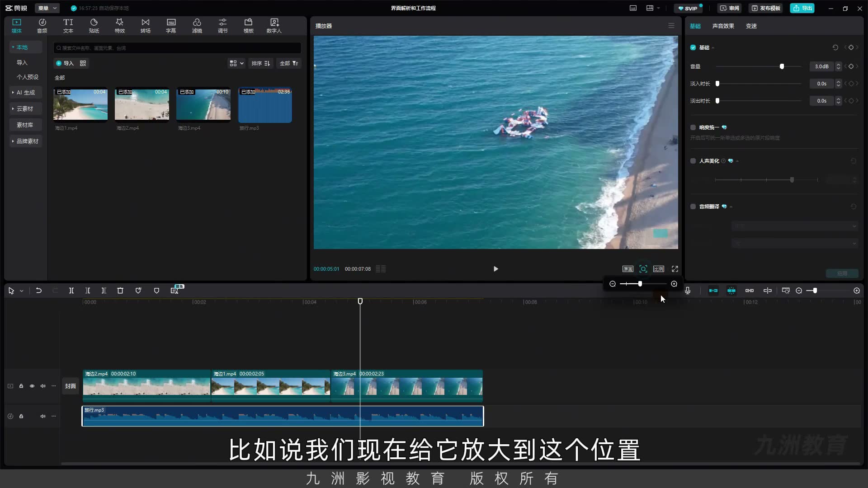
Task: Expand the 品牌素材 brand materials section
Action: 25,141
